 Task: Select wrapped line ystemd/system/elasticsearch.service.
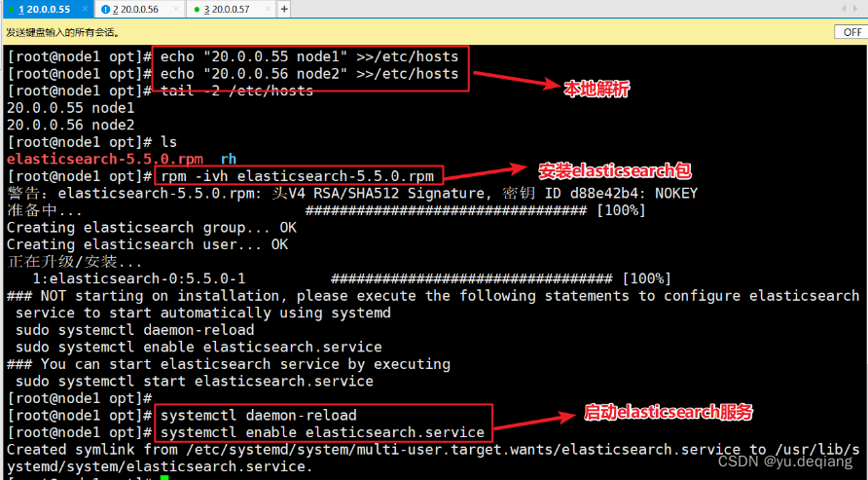tap(160, 466)
